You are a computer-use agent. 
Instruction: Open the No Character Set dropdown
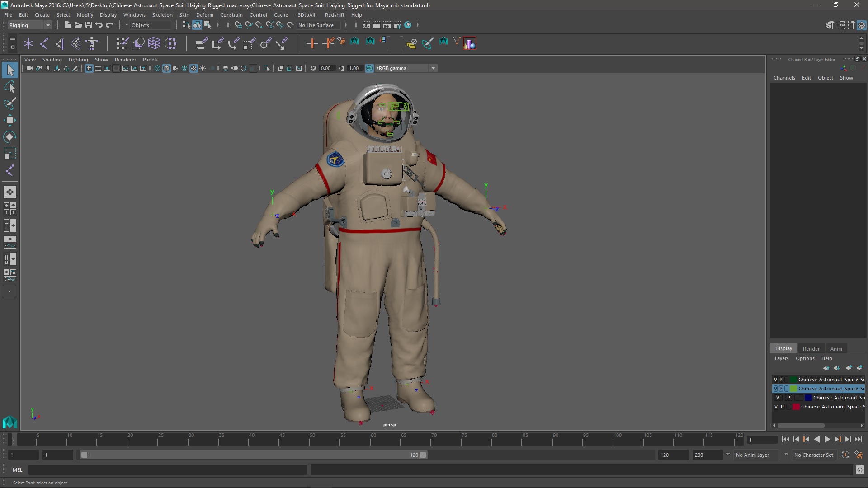[814, 455]
